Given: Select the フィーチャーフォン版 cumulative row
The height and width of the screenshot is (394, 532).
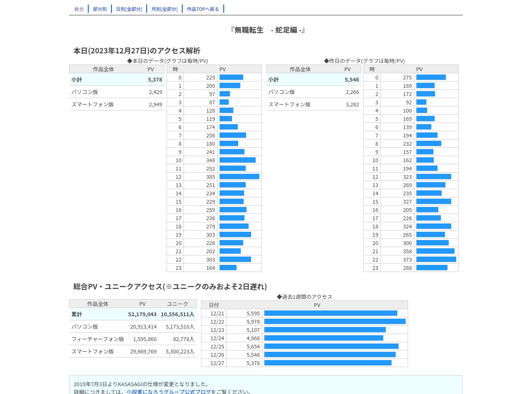Looking at the screenshot, I should pyautogui.click(x=133, y=339).
